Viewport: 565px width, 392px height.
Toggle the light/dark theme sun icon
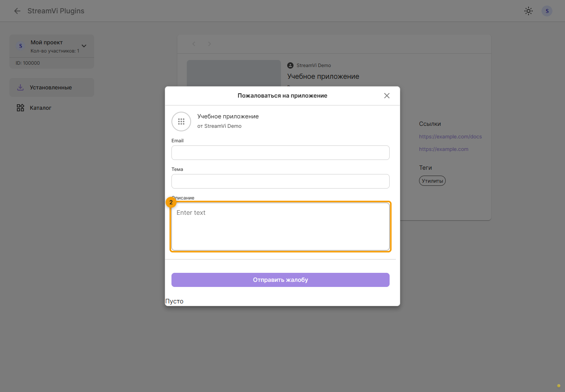point(529,11)
